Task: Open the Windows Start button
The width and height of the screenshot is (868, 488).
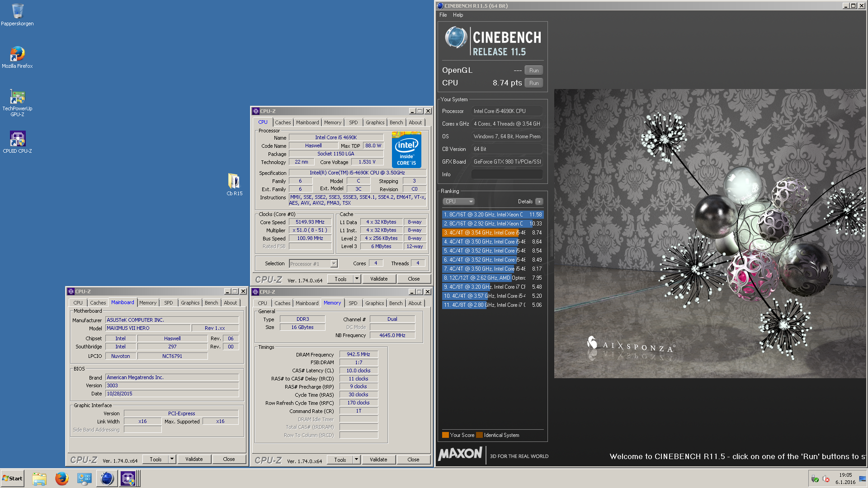Action: tap(12, 479)
